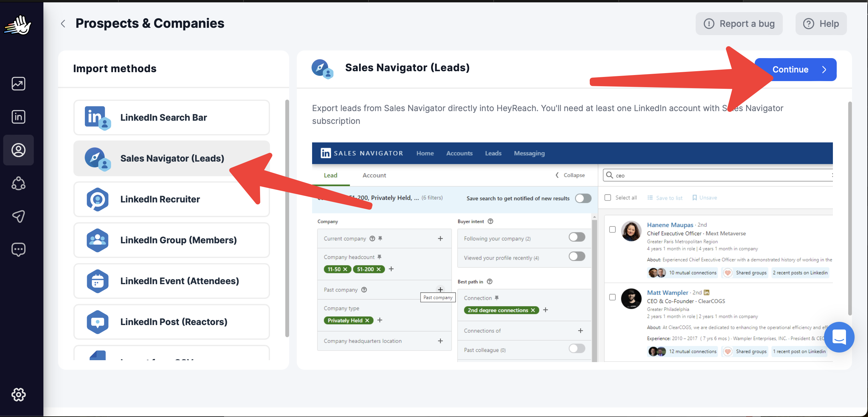Tick the checkbox beside Hanene Maupas
The width and height of the screenshot is (868, 417).
click(x=612, y=230)
